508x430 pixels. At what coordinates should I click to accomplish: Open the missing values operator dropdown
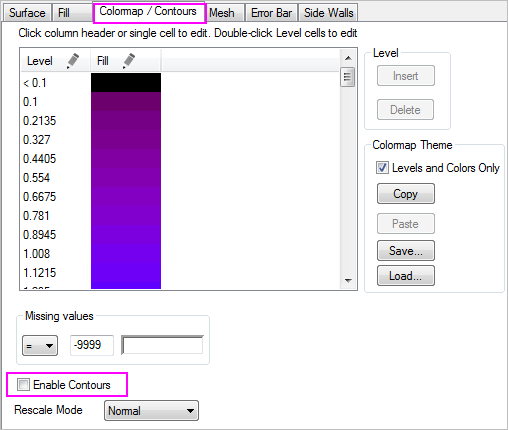[x=40, y=345]
